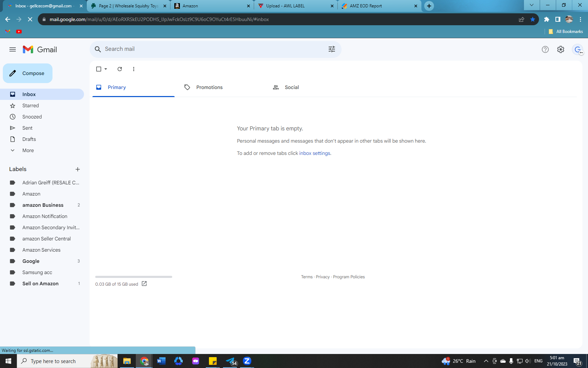
Task: Expand the select dropdown arrow
Action: point(106,69)
